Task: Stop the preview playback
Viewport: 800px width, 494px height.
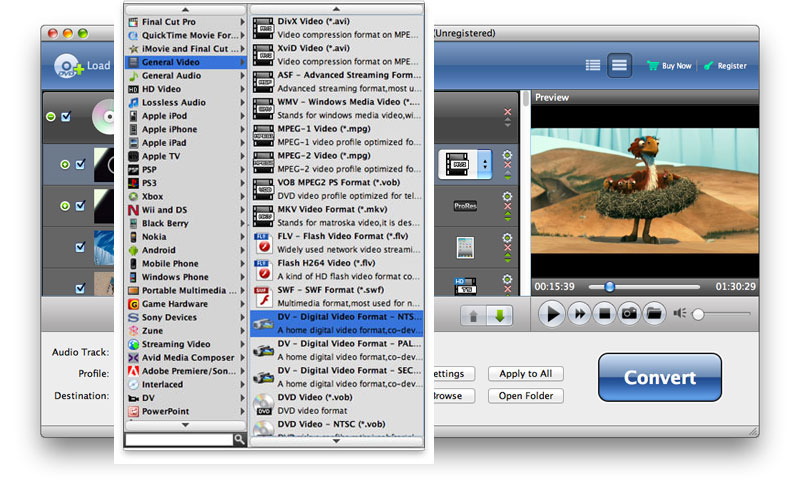Action: [604, 314]
